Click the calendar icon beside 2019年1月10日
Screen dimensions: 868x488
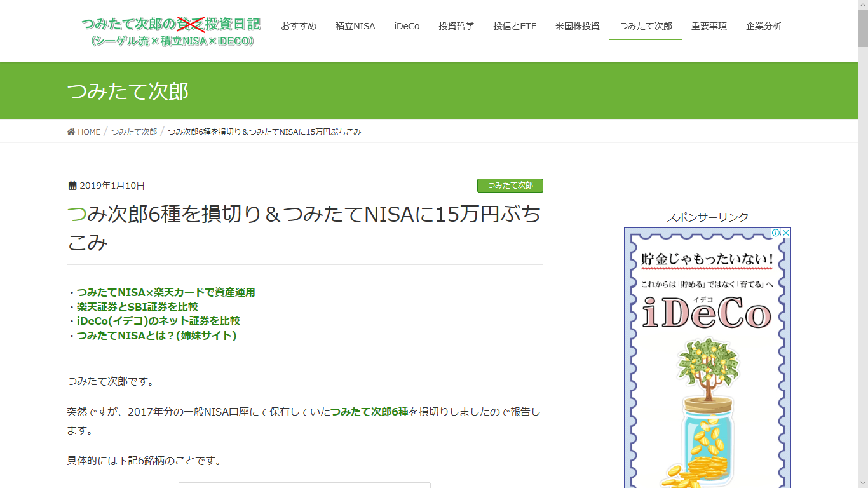pyautogui.click(x=72, y=186)
